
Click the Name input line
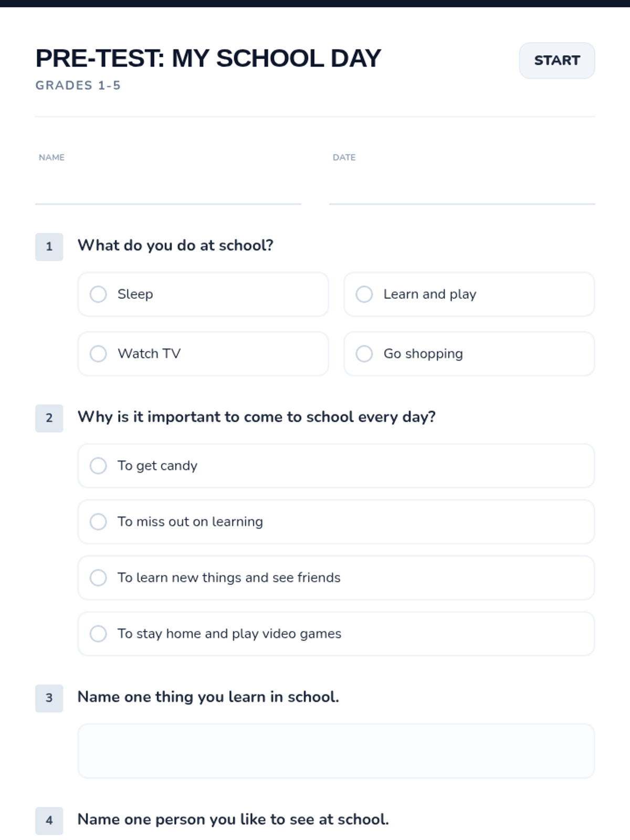(168, 189)
